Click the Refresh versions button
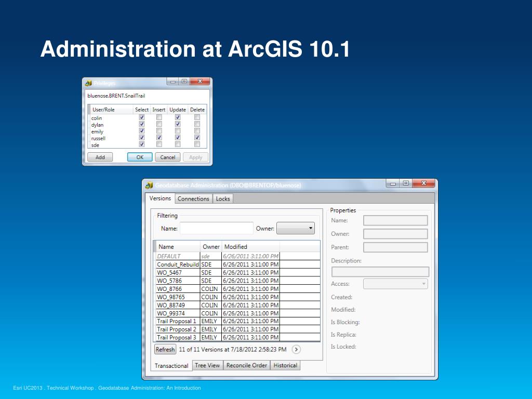The image size is (532, 399). 165,350
